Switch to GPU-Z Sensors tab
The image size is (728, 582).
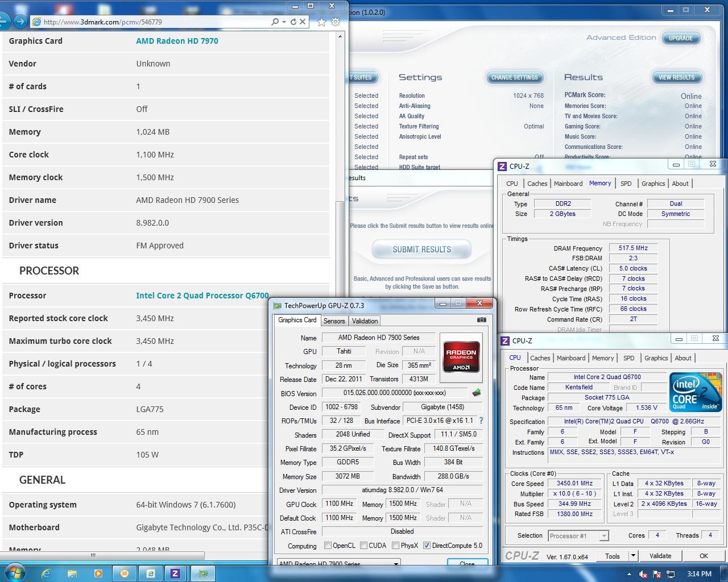pos(334,321)
